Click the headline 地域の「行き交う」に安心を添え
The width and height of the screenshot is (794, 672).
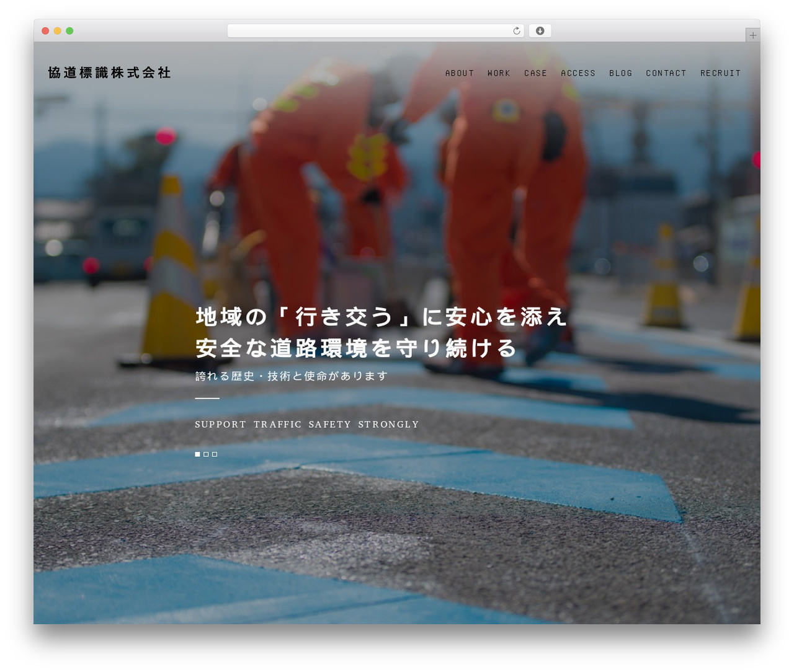381,317
